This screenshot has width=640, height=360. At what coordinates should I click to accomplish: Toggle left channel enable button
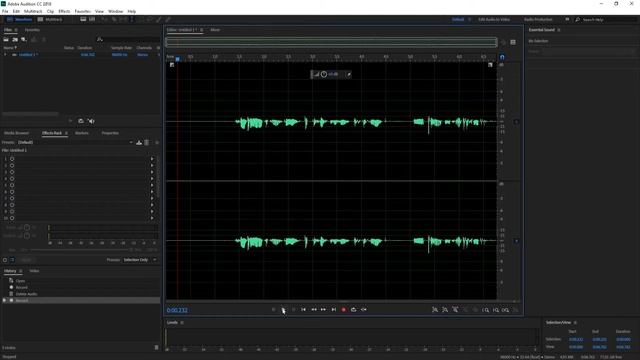pyautogui.click(x=516, y=122)
